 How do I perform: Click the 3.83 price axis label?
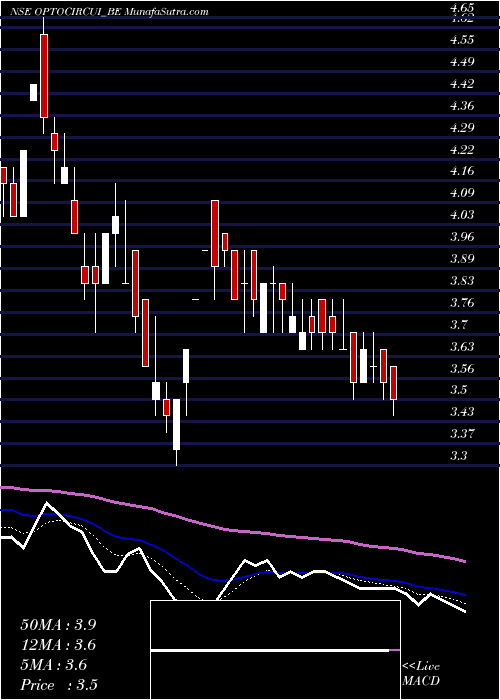[x=462, y=280]
